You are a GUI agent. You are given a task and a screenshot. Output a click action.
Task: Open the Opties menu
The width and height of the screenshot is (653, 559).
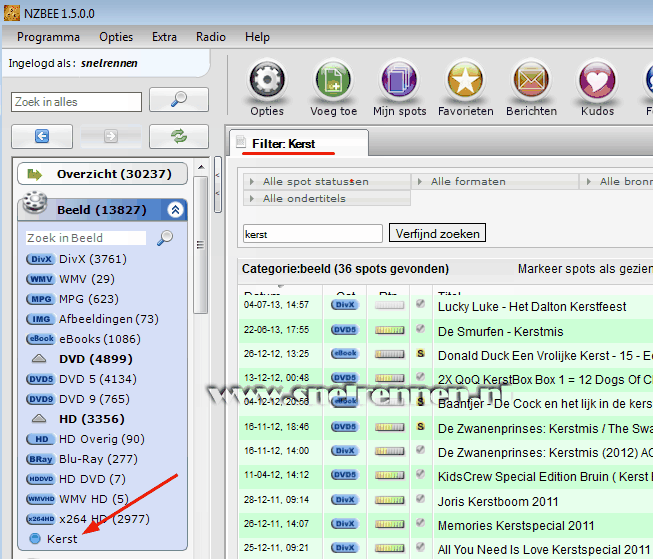(x=116, y=37)
